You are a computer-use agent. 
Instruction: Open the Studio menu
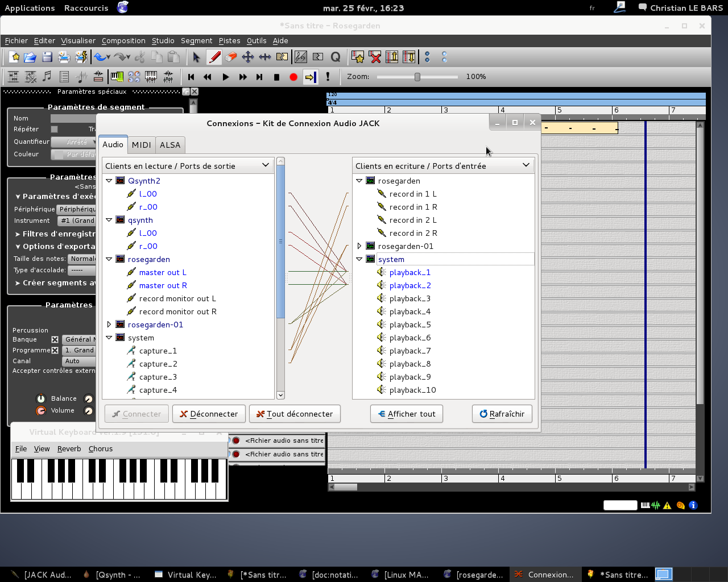tap(163, 41)
